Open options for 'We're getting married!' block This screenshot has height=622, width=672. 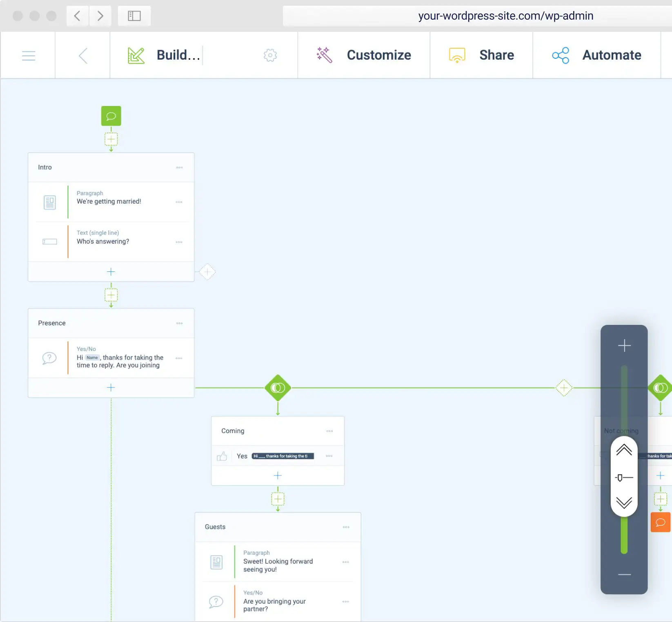click(179, 202)
